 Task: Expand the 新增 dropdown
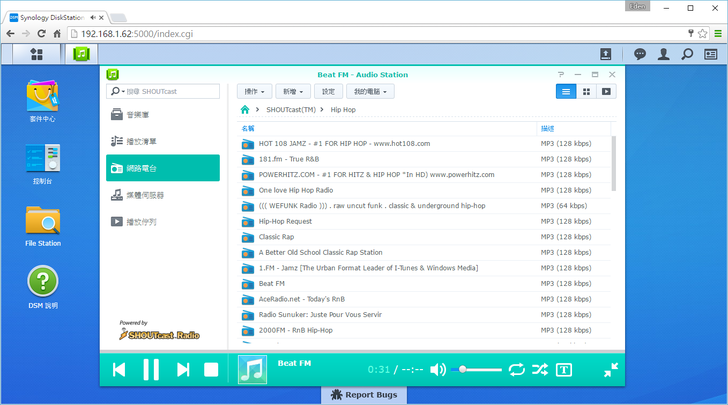point(291,91)
